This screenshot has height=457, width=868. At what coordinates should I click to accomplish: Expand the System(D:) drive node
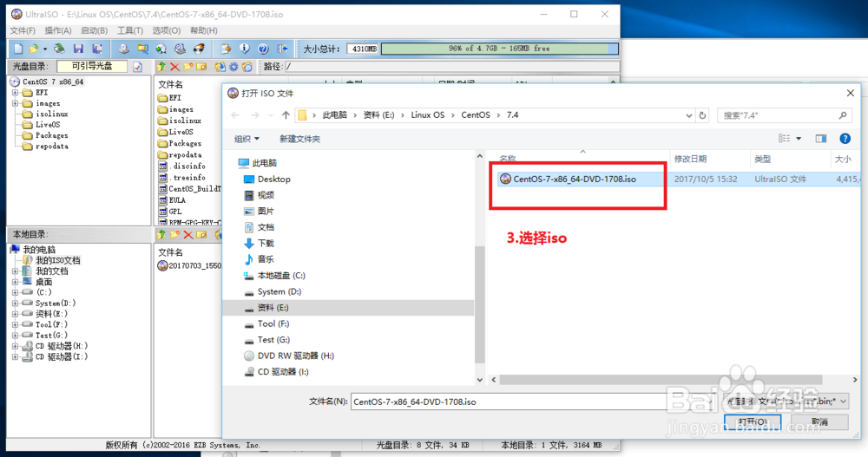click(x=16, y=304)
